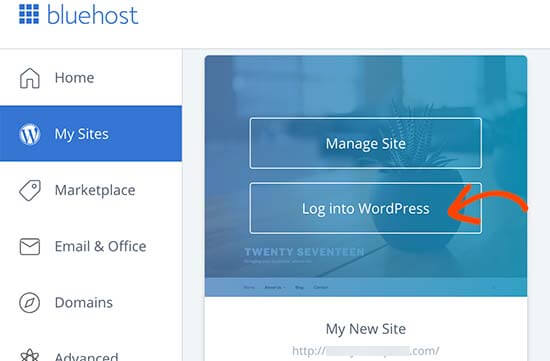Click the Email envelope icon
Viewport: 550px width, 361px height.
point(29,246)
